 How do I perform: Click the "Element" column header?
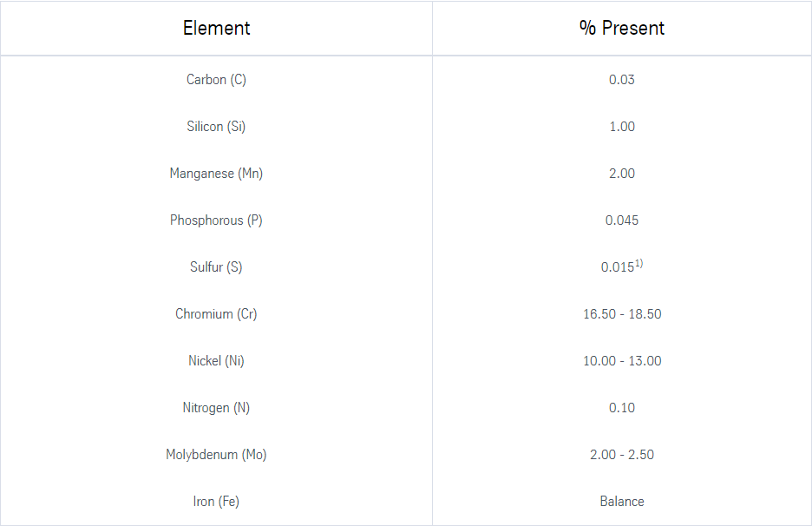[x=216, y=28]
